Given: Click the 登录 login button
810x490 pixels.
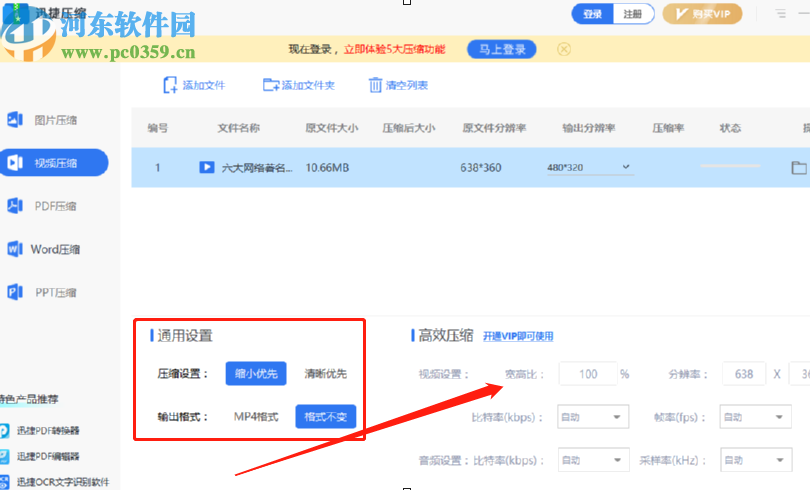Looking at the screenshot, I should [593, 14].
